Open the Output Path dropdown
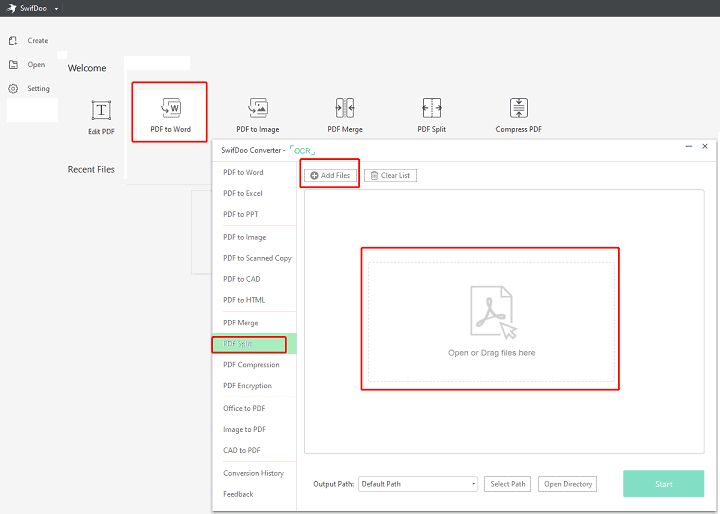Image resolution: width=720 pixels, height=514 pixels. pyautogui.click(x=418, y=484)
